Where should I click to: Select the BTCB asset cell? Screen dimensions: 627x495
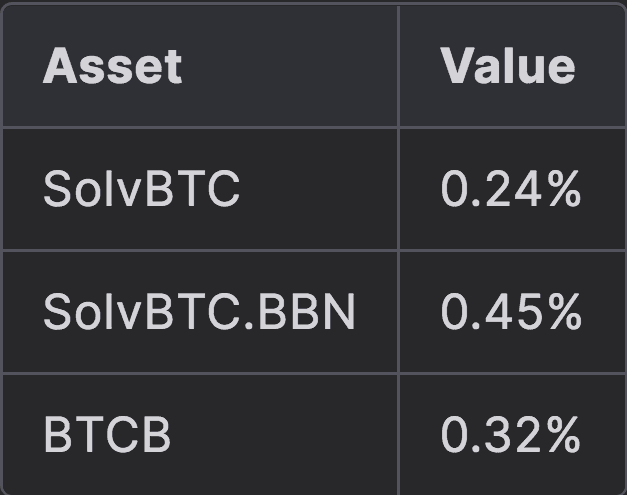107,436
